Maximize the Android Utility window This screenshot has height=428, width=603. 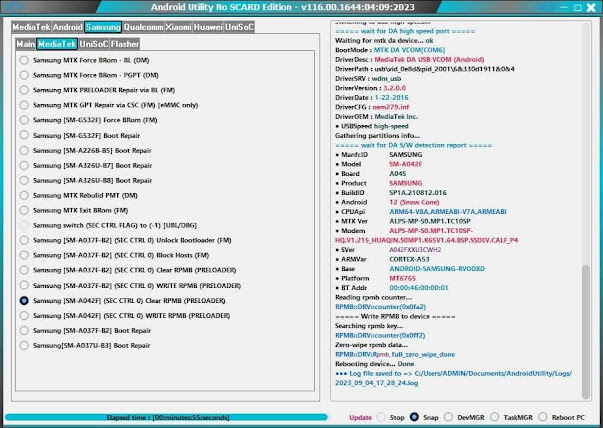tap(577, 8)
